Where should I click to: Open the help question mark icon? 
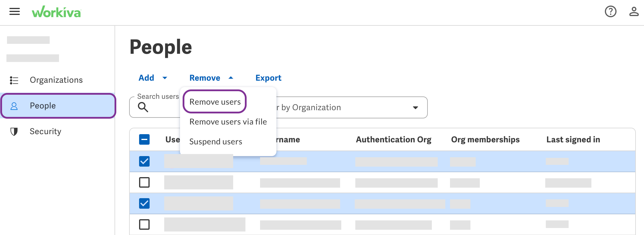coord(610,12)
